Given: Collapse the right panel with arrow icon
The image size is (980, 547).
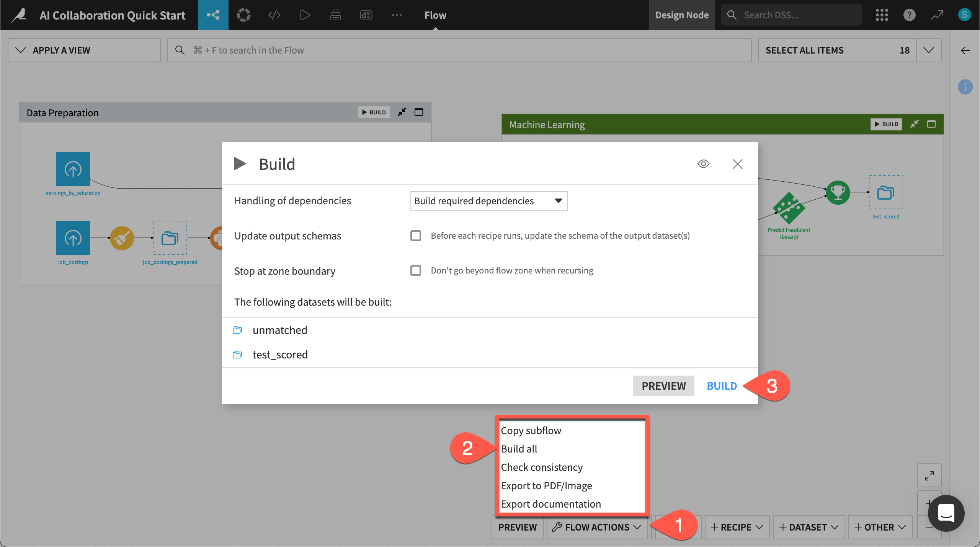Looking at the screenshot, I should click(965, 50).
